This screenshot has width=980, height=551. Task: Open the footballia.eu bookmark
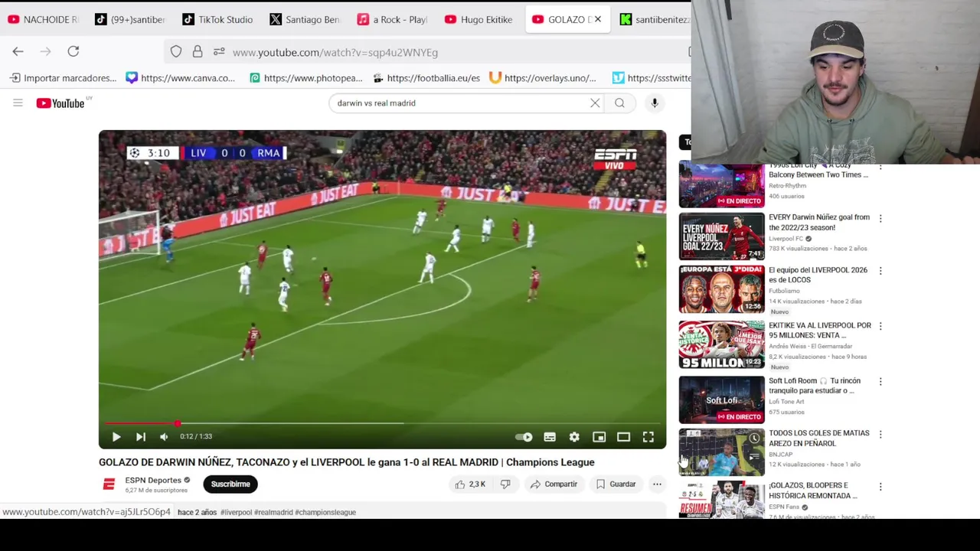[x=426, y=77]
